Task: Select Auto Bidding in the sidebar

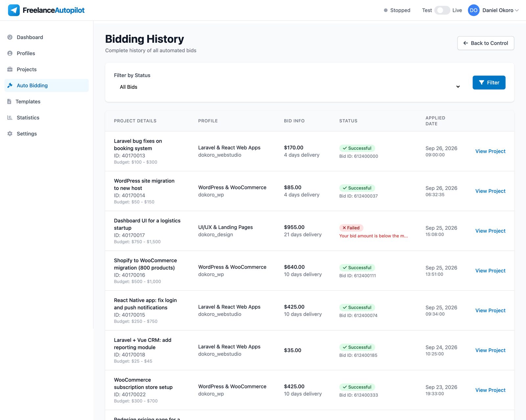Action: [x=47, y=85]
